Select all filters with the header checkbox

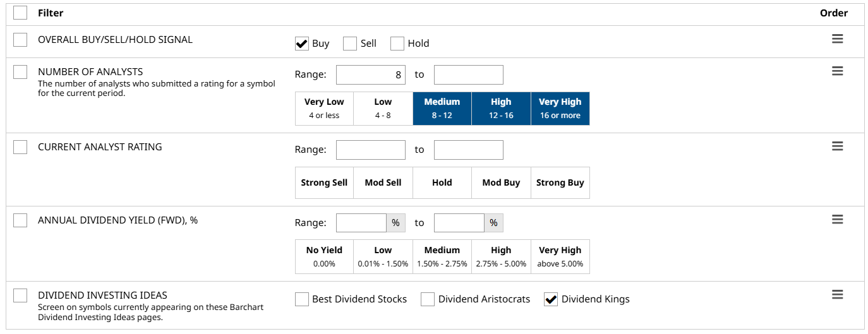point(20,13)
